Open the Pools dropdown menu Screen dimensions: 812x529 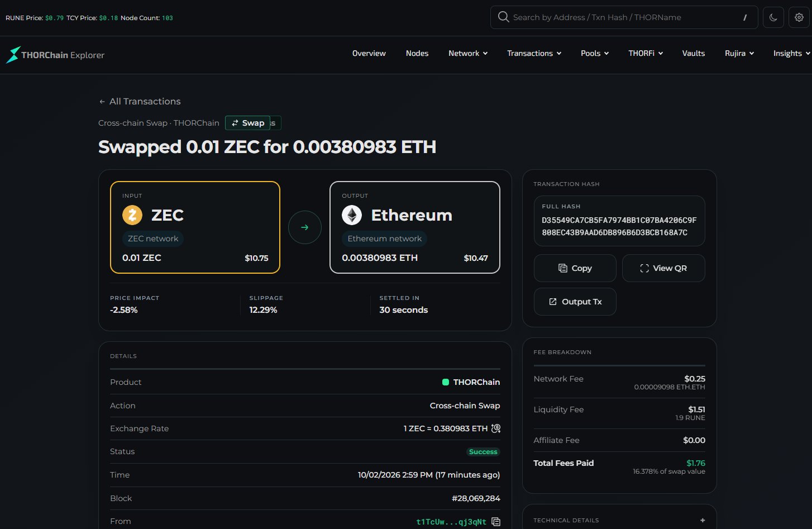click(x=595, y=53)
